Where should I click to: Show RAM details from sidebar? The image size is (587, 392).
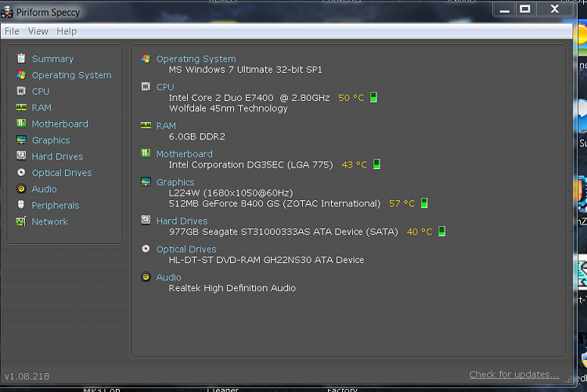pos(41,108)
